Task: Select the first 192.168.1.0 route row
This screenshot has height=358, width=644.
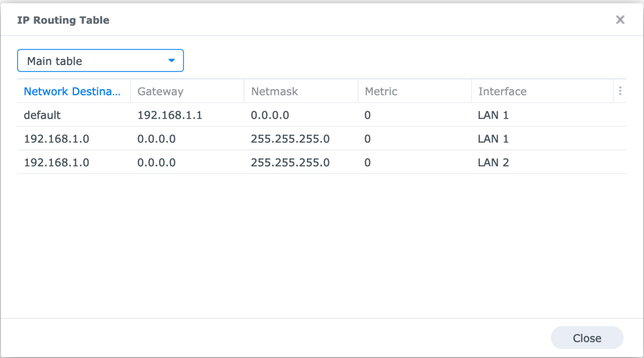Action: pyautogui.click(x=201, y=139)
